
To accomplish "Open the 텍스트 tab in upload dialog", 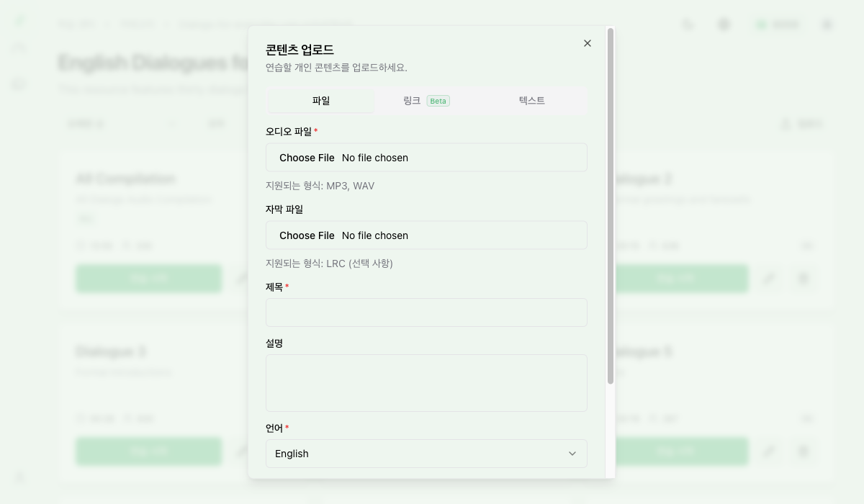I will pos(531,101).
